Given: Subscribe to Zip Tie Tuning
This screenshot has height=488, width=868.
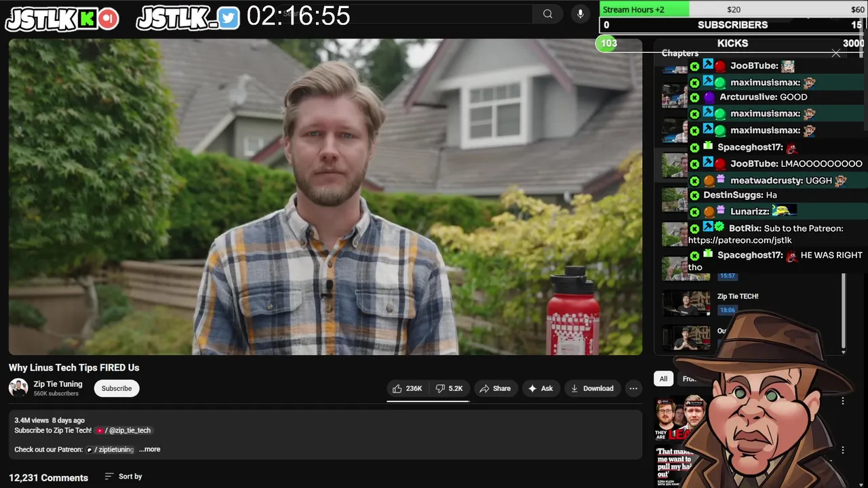Looking at the screenshot, I should point(117,388).
